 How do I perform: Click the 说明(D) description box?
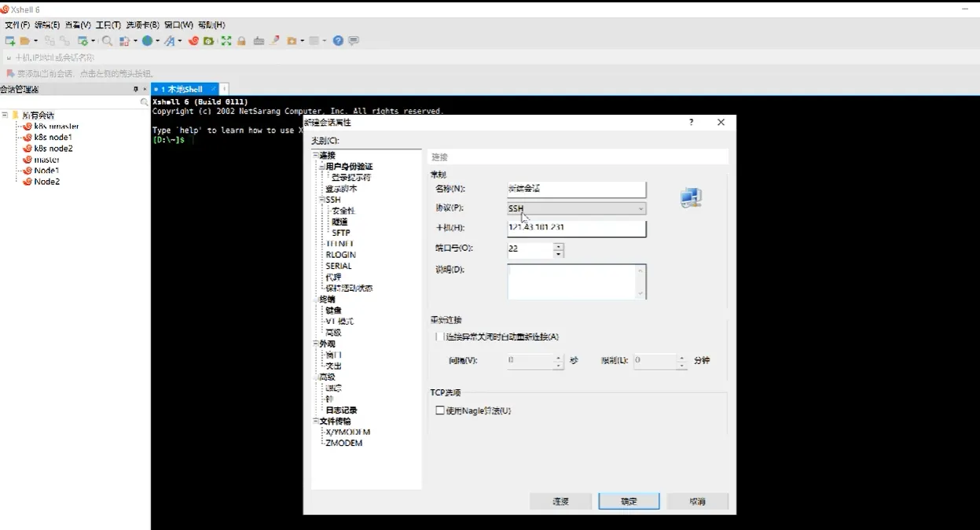click(x=577, y=282)
